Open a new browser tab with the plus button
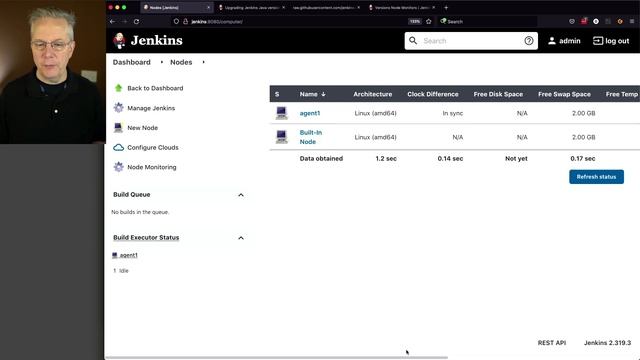The height and width of the screenshot is (360, 640). point(446,7)
